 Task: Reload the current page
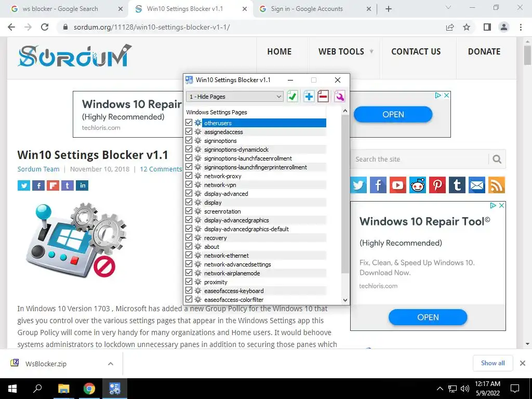click(45, 27)
